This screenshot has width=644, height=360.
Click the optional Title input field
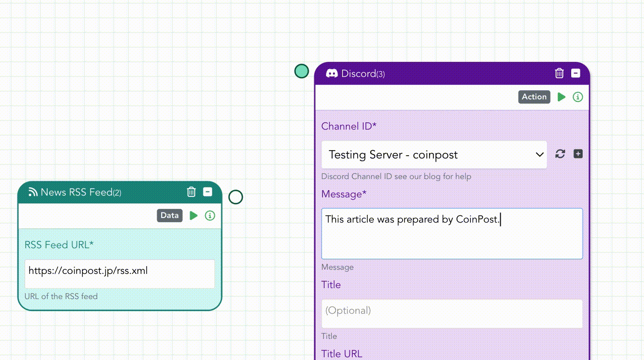452,314
